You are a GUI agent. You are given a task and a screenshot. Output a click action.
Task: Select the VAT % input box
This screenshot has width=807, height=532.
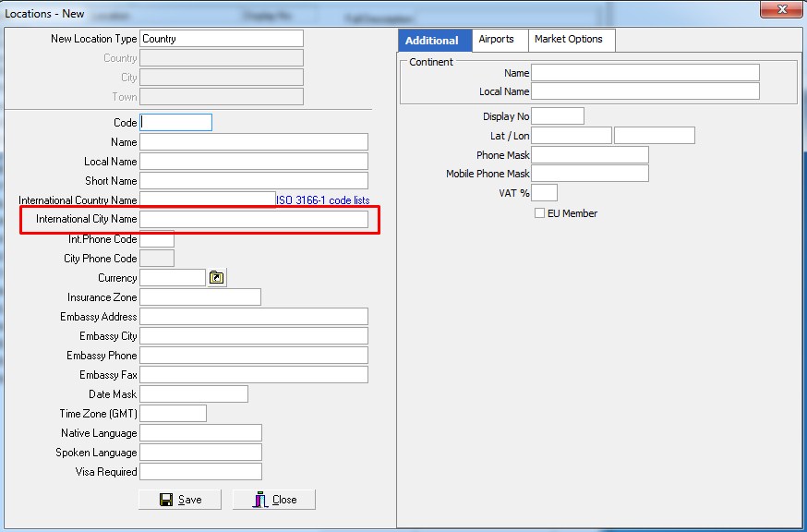544,193
